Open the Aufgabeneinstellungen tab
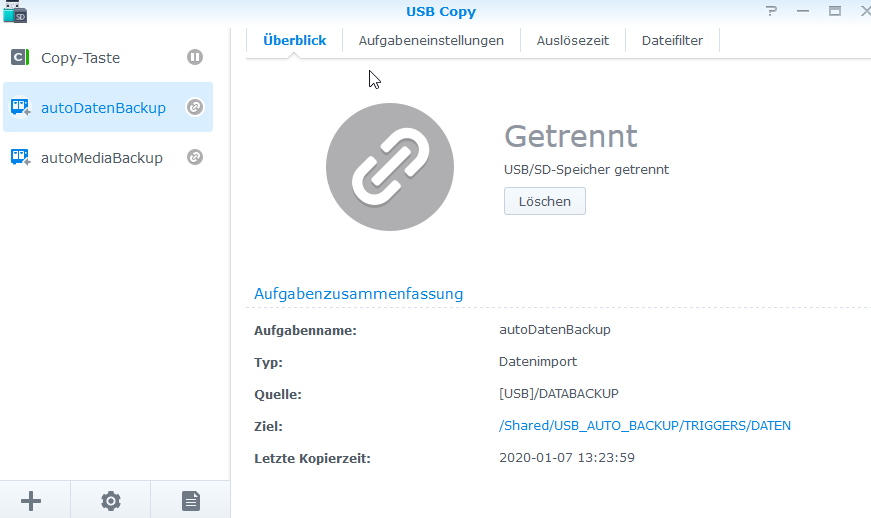The height and width of the screenshot is (518, 871). click(x=431, y=41)
